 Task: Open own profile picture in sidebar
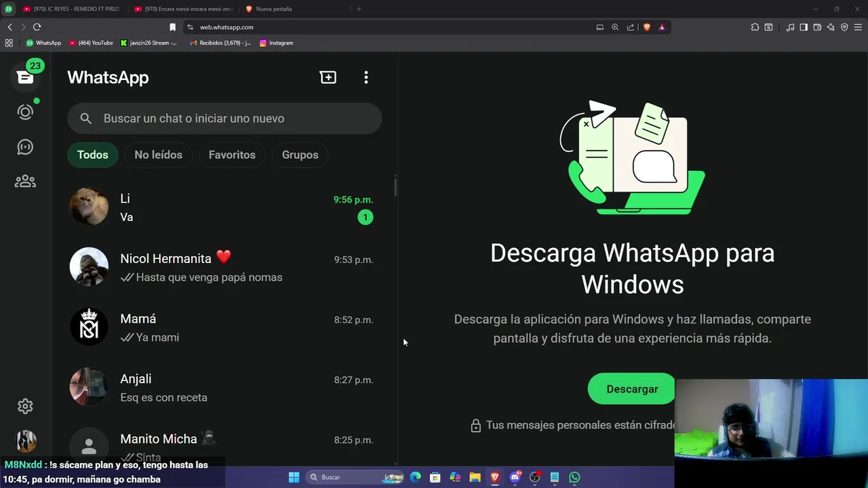pyautogui.click(x=26, y=441)
